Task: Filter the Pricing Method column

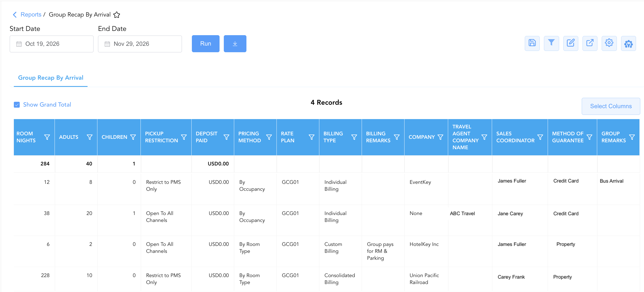Action: tap(269, 137)
